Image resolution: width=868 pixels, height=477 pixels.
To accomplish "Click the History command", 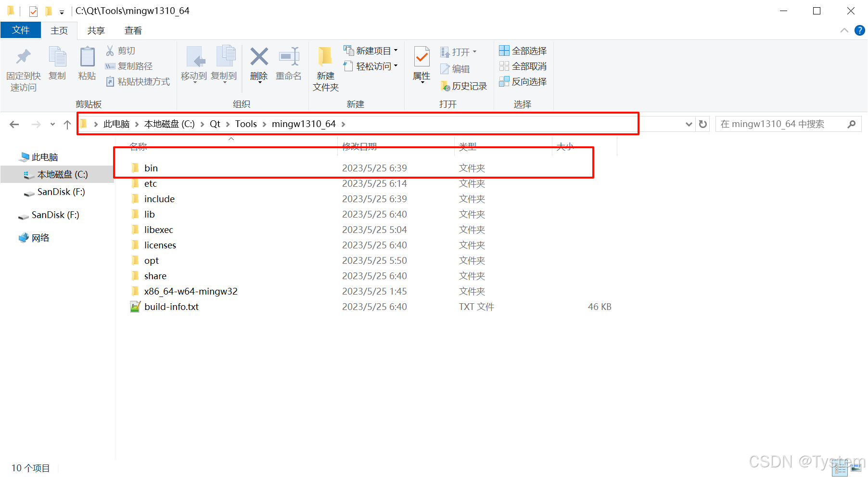I will point(464,86).
